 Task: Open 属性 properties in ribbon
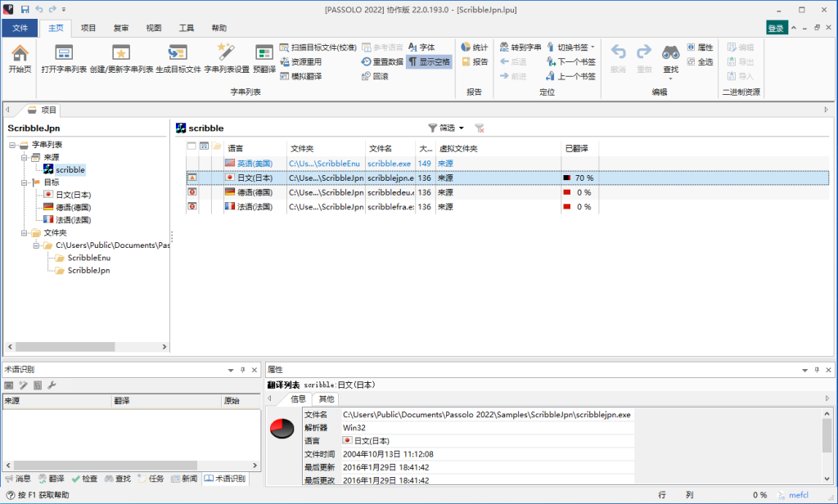(x=700, y=47)
